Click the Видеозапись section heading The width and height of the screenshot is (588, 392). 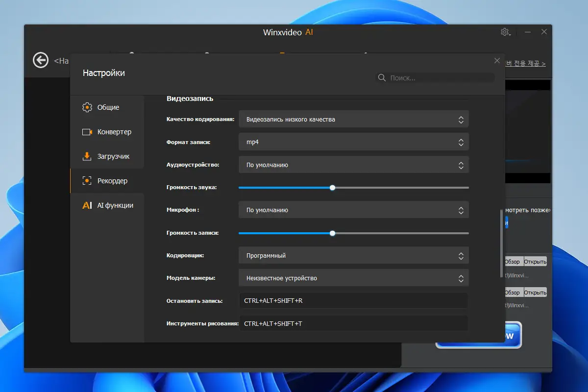coord(190,98)
